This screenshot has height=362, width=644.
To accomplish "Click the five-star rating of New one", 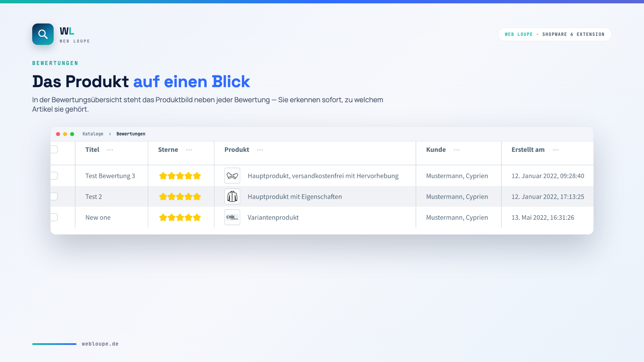I will pos(180,217).
